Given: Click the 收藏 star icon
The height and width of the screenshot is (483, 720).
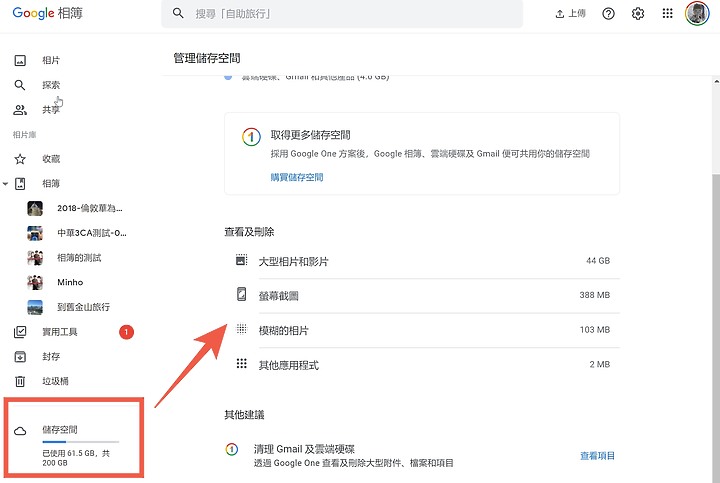Looking at the screenshot, I should [20, 159].
